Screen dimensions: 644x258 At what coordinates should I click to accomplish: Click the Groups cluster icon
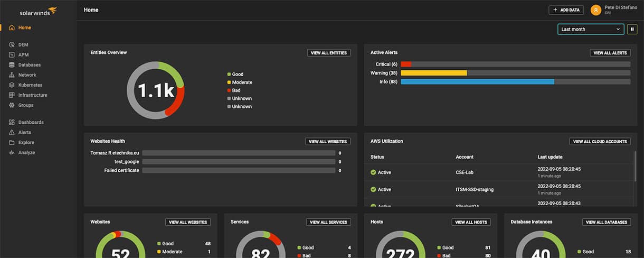click(x=12, y=105)
